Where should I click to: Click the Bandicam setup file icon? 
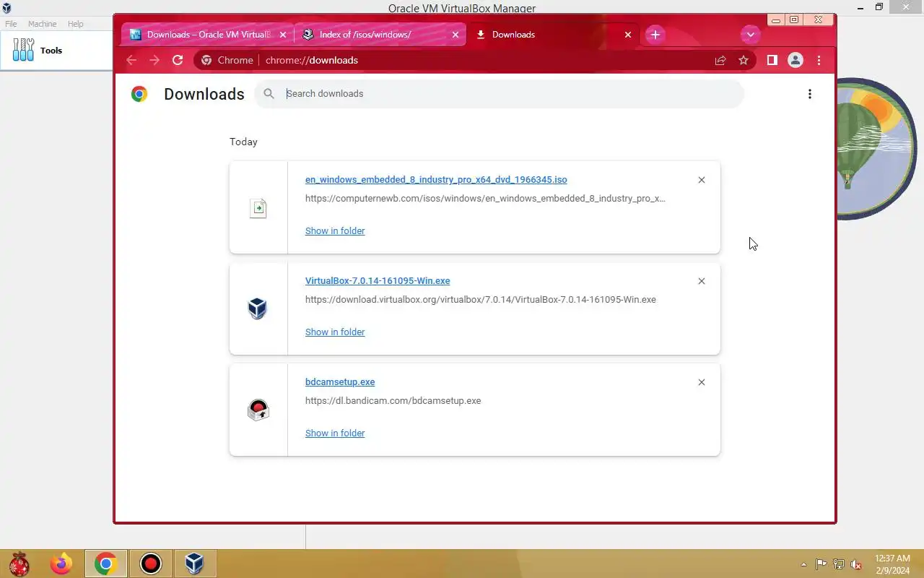point(258,410)
